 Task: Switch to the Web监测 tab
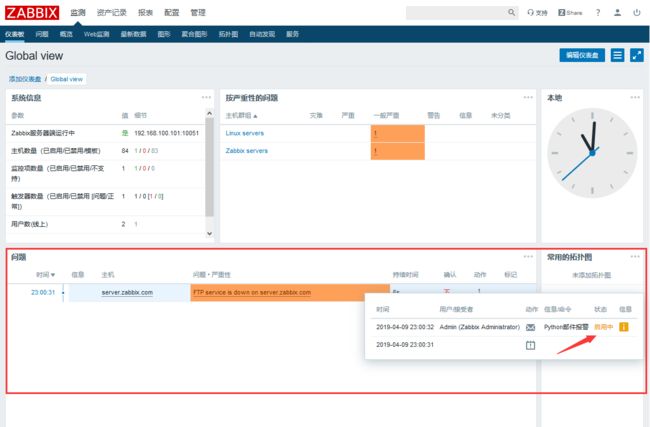[96, 34]
